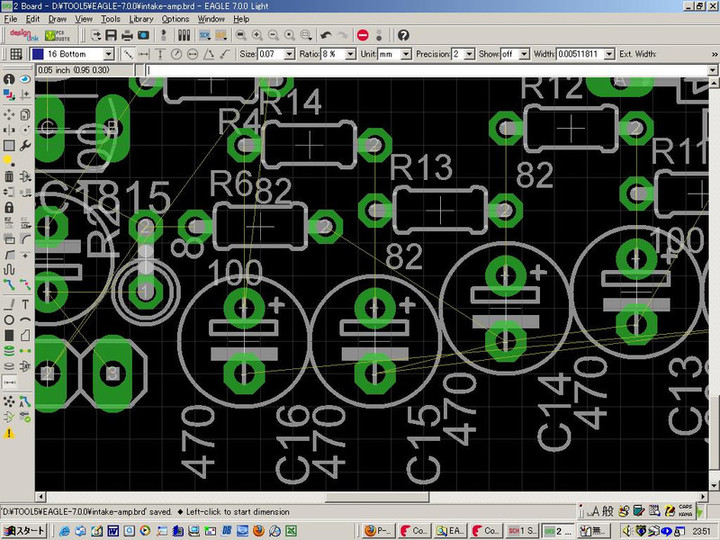Open the Help question mark icon
720x540 pixels.
coord(403,35)
